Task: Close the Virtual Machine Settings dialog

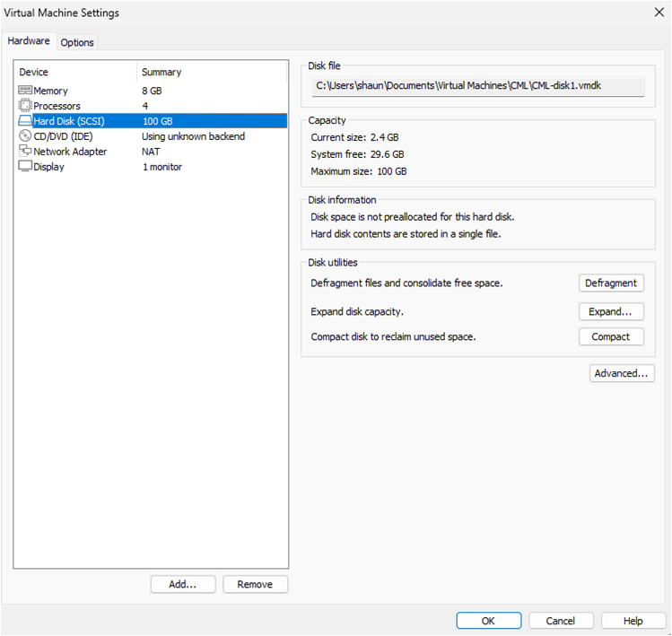Action: point(659,13)
